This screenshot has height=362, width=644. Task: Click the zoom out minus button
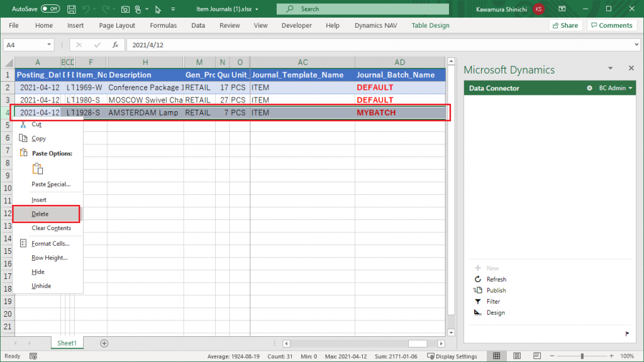coord(552,356)
